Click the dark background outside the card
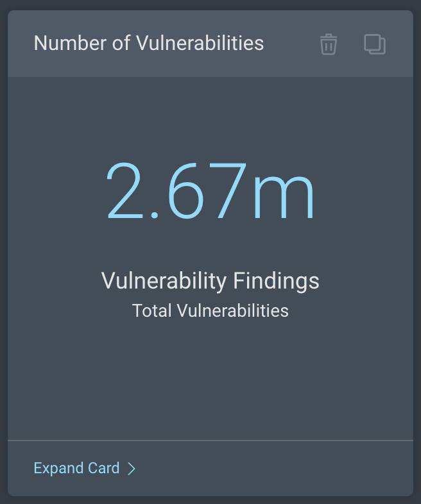 [x=3, y=256]
